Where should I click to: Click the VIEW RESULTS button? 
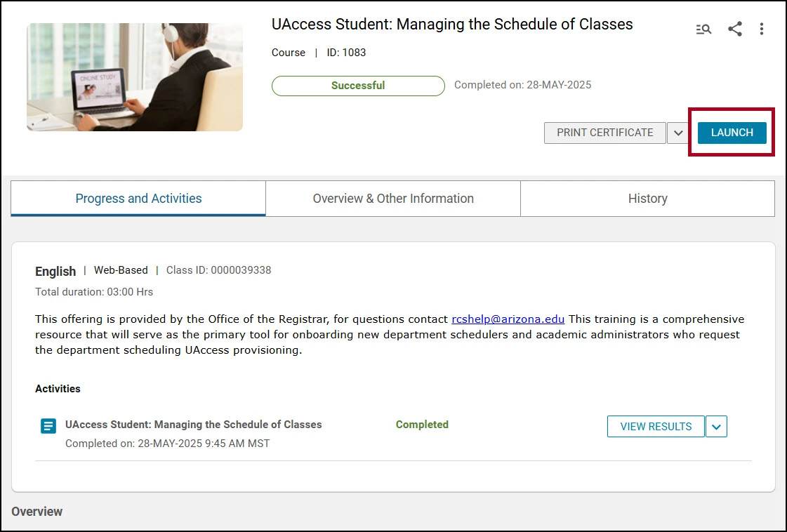(x=656, y=427)
